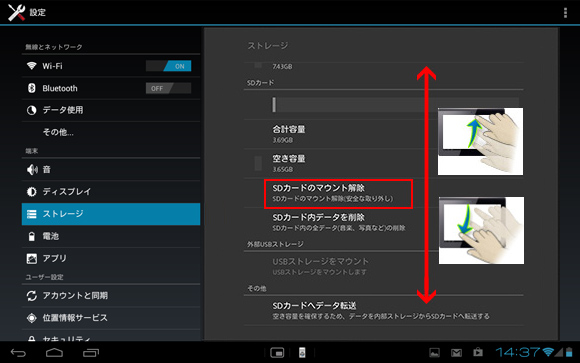The image size is (580, 363).
Task: Tap 合計容量 3.69GB entry
Action: (x=289, y=134)
